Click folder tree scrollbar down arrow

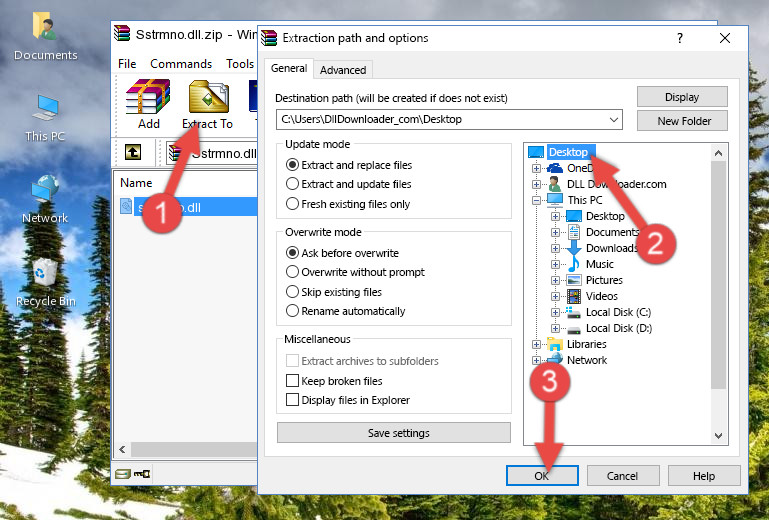718,435
